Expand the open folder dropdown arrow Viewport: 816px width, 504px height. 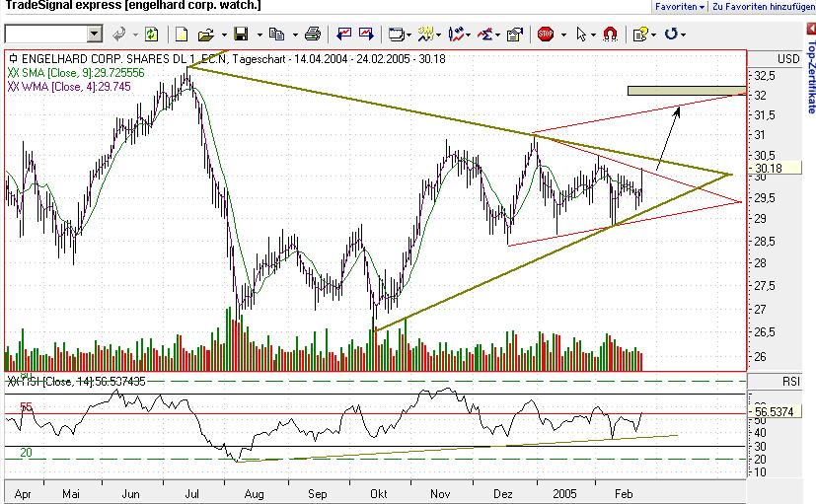(x=224, y=36)
